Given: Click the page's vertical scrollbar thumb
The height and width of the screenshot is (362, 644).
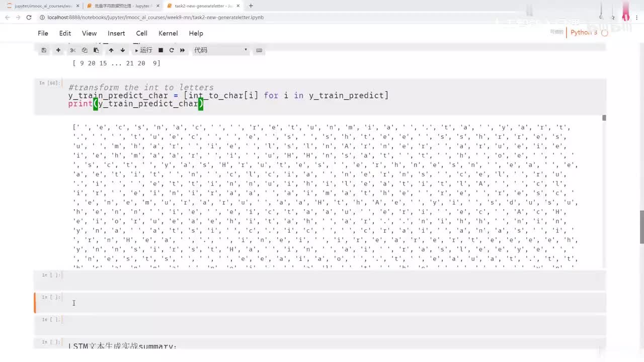Looking at the screenshot, I should 641,227.
